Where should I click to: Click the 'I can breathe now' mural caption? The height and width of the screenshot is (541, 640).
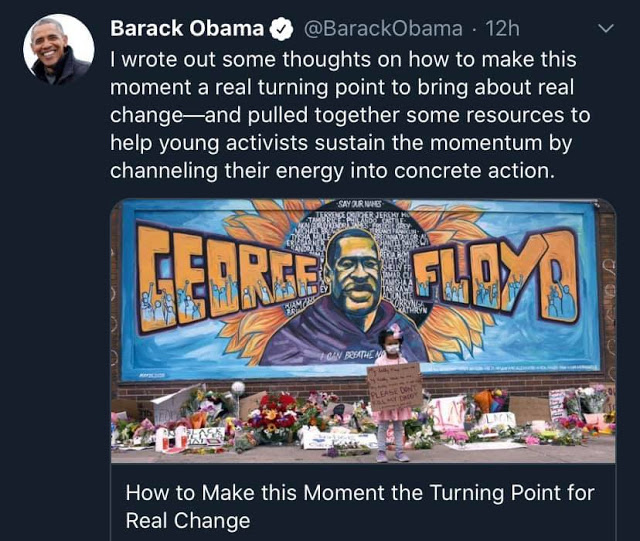pos(353,355)
